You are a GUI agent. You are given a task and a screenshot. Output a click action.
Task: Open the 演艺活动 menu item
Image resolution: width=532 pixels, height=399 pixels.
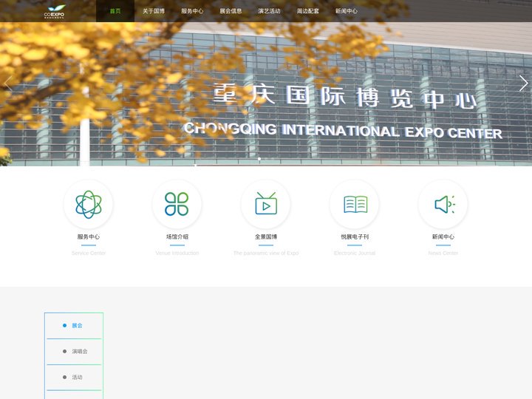point(270,11)
